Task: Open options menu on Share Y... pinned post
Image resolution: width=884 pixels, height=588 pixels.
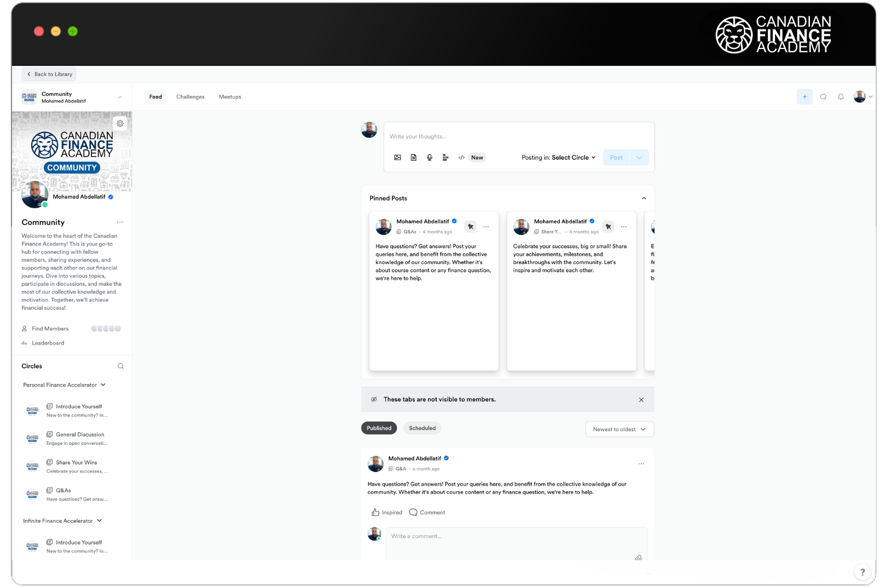Action: point(624,226)
